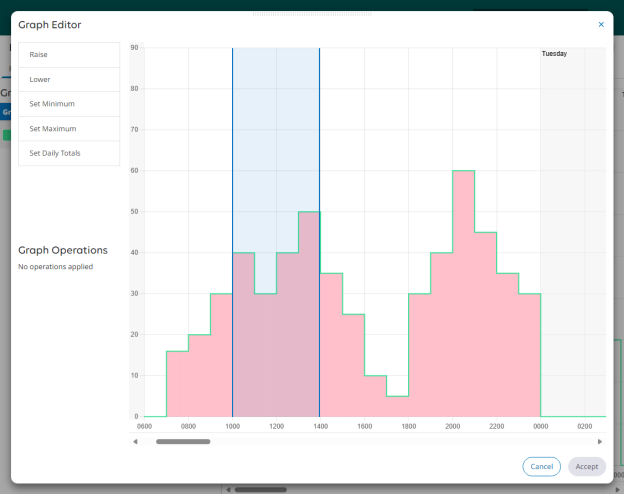This screenshot has width=624, height=494.
Task: Close the Graph Editor dialog with the X
Action: coord(601,25)
